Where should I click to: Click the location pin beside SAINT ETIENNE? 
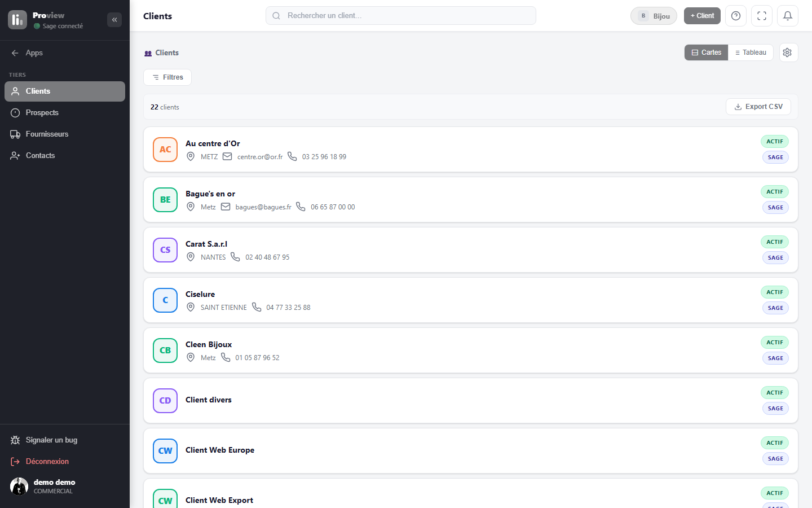(x=191, y=307)
